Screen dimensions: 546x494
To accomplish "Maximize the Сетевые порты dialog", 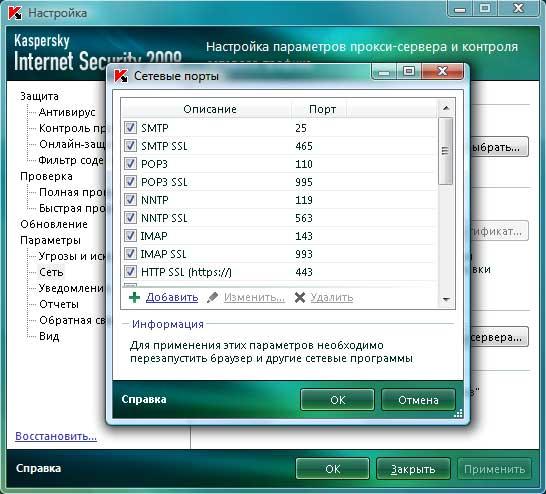I will 409,72.
